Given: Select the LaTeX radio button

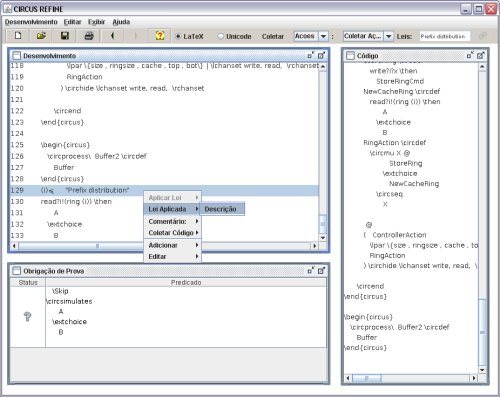Looking at the screenshot, I should (x=178, y=36).
